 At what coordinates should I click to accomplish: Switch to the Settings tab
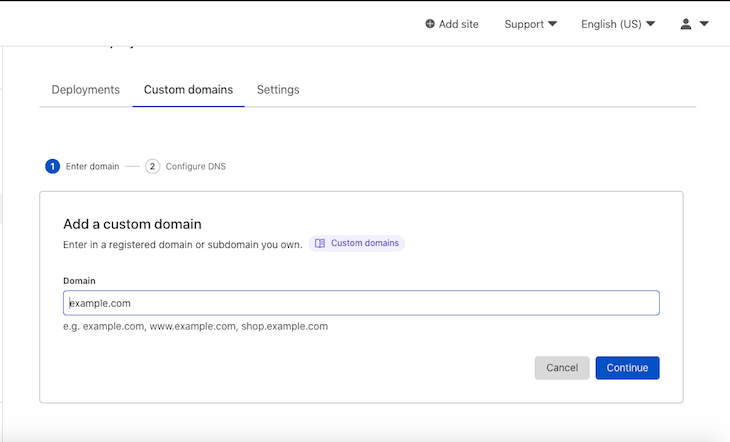click(x=278, y=89)
